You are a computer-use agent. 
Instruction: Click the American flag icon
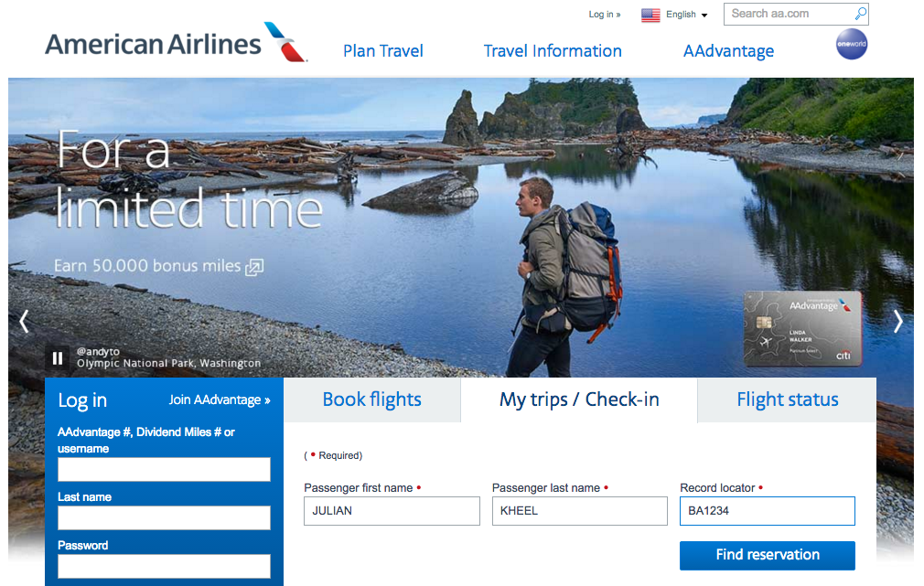coord(650,15)
